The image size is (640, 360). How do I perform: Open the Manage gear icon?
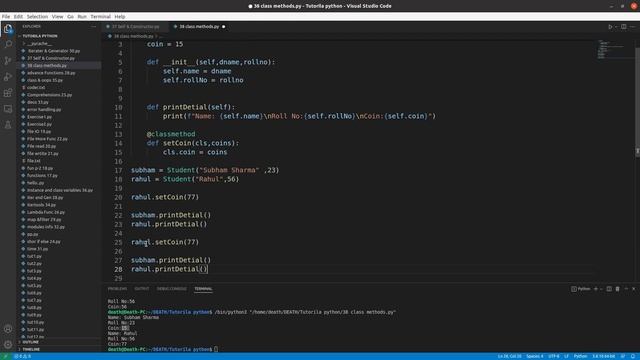click(8, 345)
